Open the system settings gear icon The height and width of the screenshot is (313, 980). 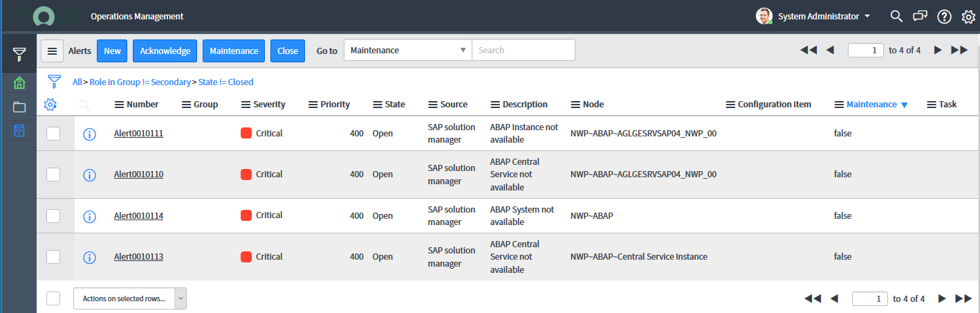pos(968,17)
